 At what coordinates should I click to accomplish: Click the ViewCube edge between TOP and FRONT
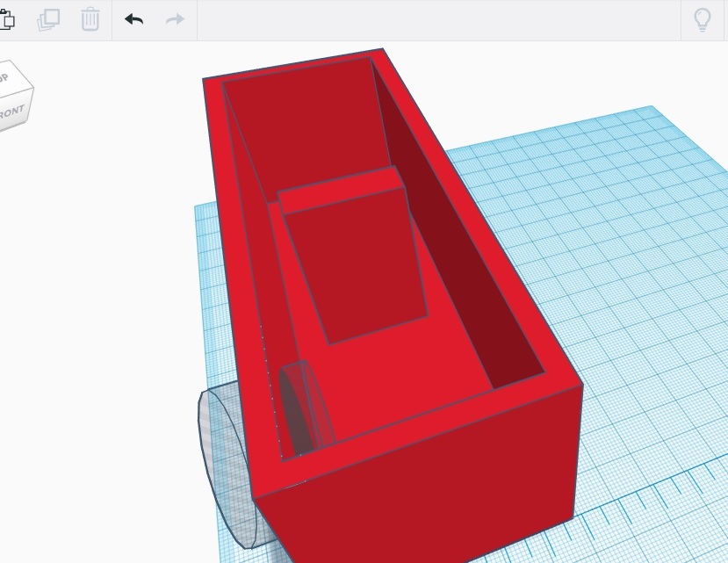13,95
